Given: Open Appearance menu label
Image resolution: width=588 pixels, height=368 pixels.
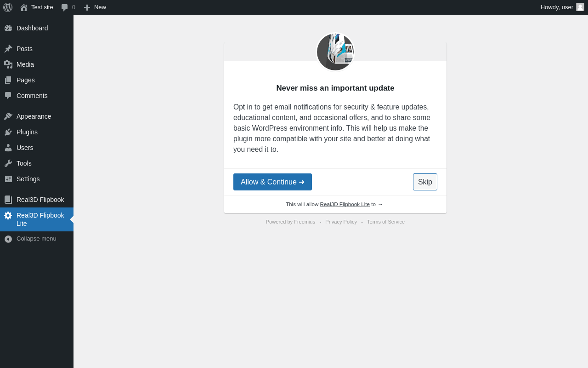Looking at the screenshot, I should pyautogui.click(x=34, y=116).
